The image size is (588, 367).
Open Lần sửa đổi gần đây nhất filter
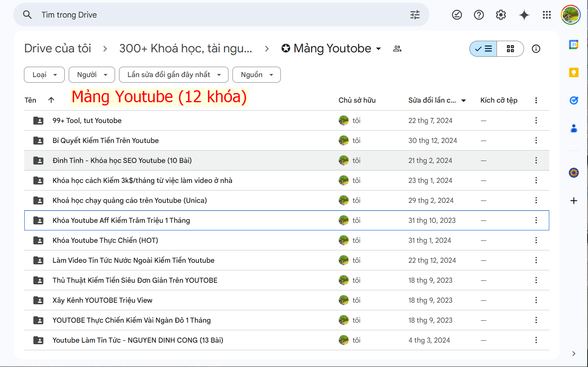click(174, 75)
